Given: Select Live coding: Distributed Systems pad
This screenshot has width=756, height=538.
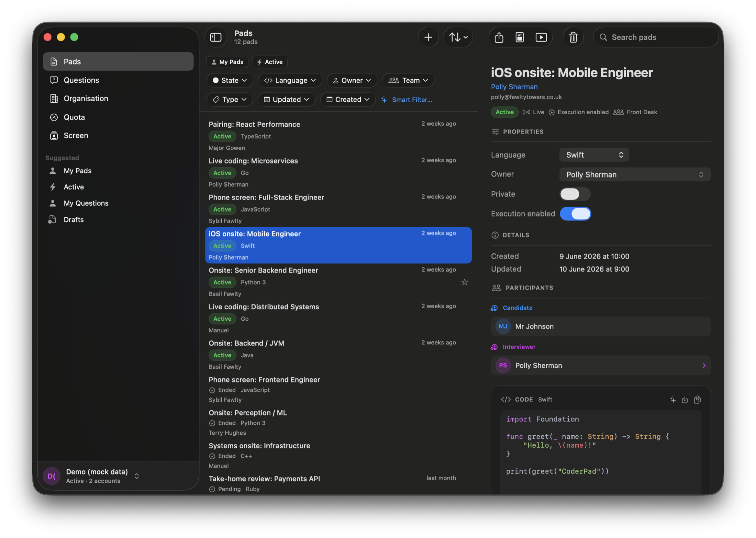Looking at the screenshot, I should coord(338,318).
